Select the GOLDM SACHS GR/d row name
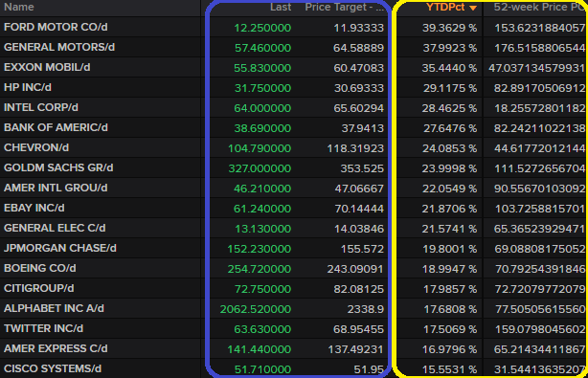 (x=58, y=167)
